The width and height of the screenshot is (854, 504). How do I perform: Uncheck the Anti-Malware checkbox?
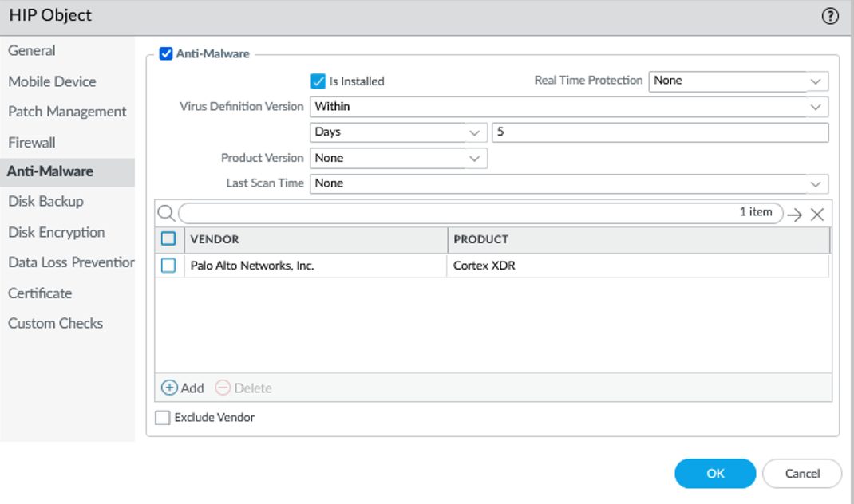pos(167,53)
